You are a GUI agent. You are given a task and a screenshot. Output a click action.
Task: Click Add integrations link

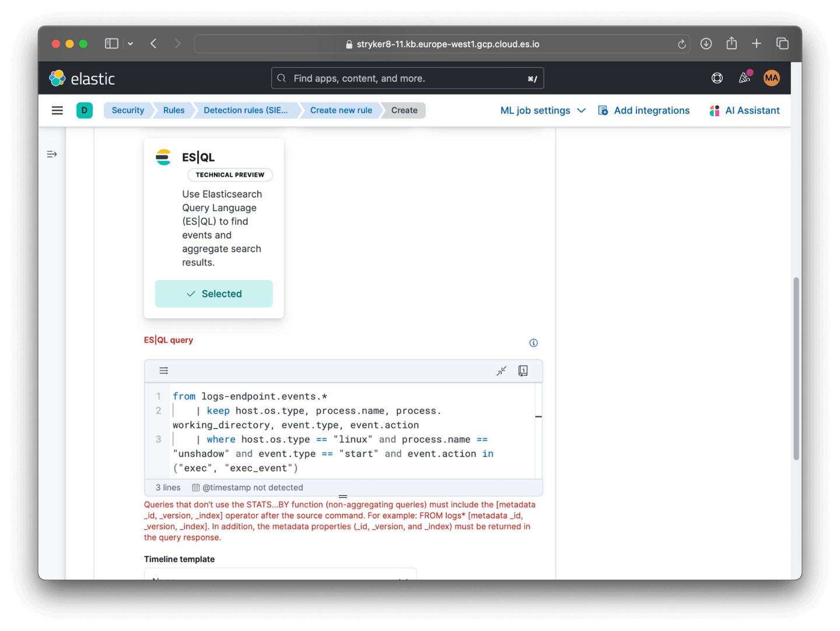click(644, 110)
